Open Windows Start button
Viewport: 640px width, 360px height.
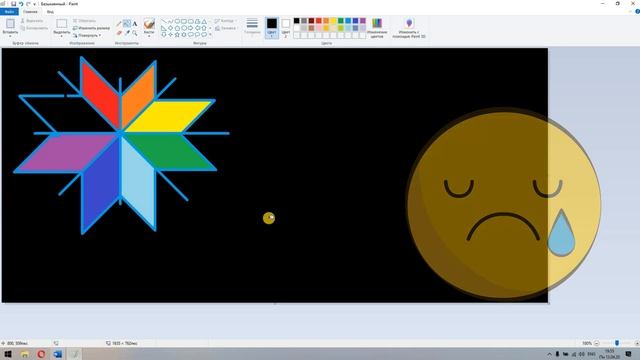click(8, 353)
